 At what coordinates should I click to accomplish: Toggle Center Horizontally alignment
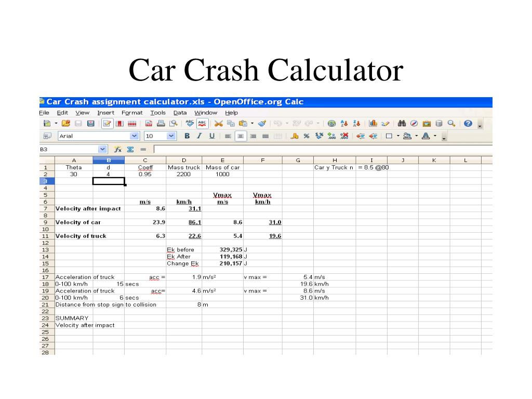[x=241, y=136]
